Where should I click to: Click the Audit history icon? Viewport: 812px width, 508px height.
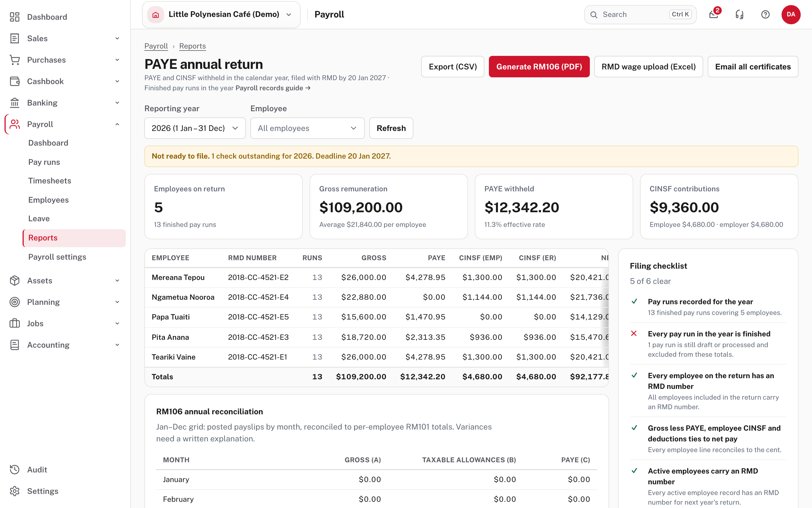pos(14,470)
